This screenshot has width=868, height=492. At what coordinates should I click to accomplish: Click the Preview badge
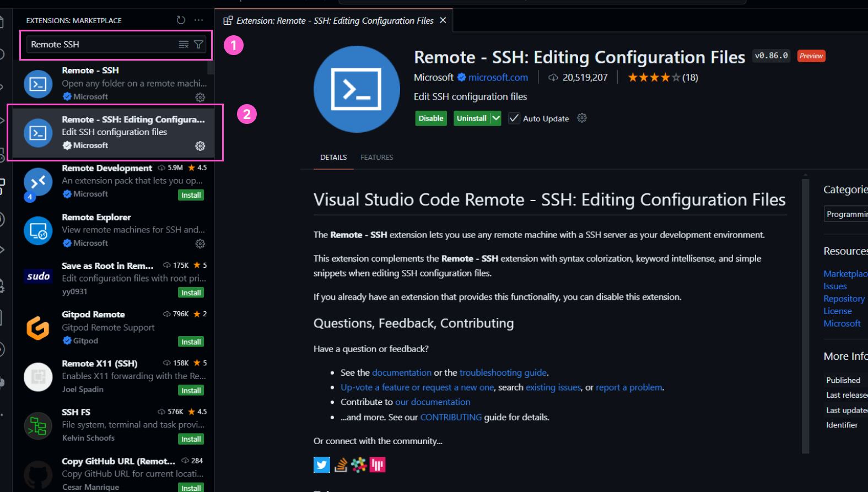(x=811, y=56)
